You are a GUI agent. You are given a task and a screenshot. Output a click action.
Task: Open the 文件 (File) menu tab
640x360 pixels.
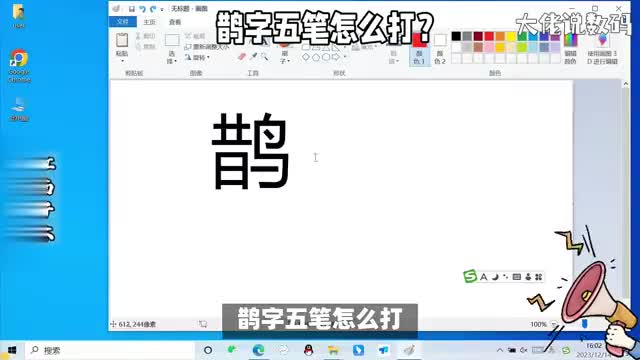(x=122, y=22)
